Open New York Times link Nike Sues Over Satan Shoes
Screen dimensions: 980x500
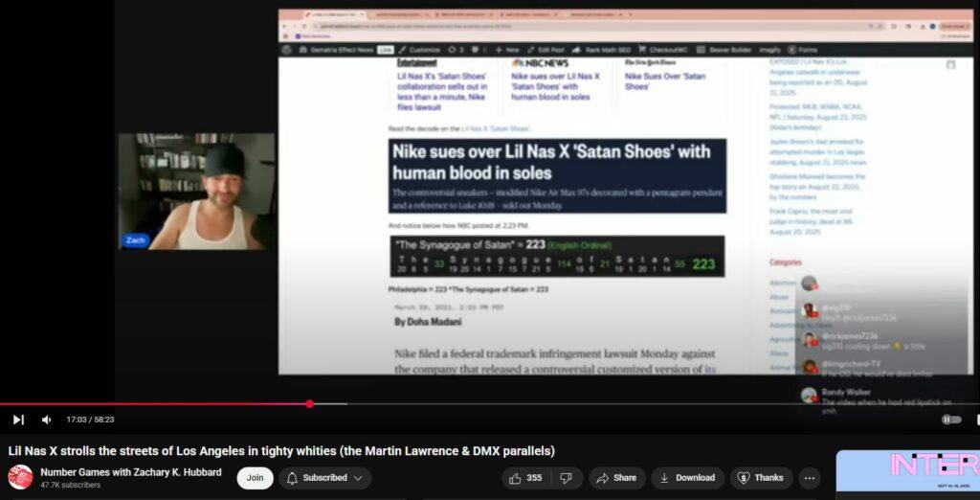[x=665, y=81]
